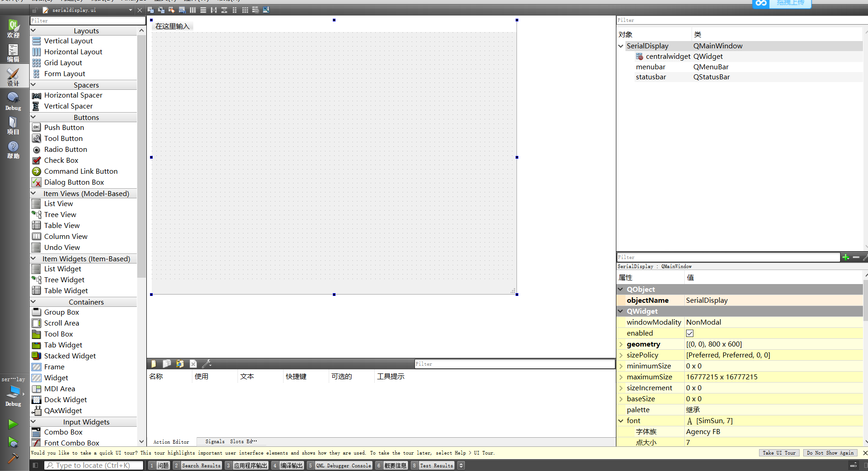Create a new action in Action Editor
Viewport: 868px width, 471px height.
[x=154, y=364]
